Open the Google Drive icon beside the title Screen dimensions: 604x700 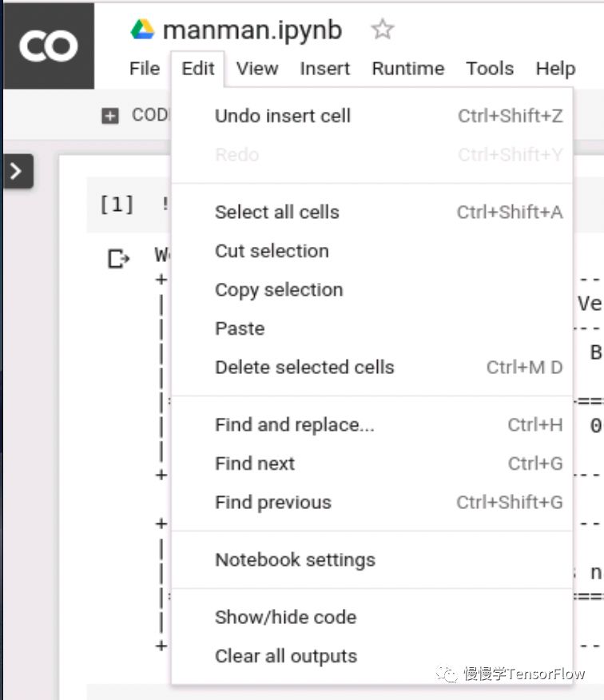tap(142, 30)
